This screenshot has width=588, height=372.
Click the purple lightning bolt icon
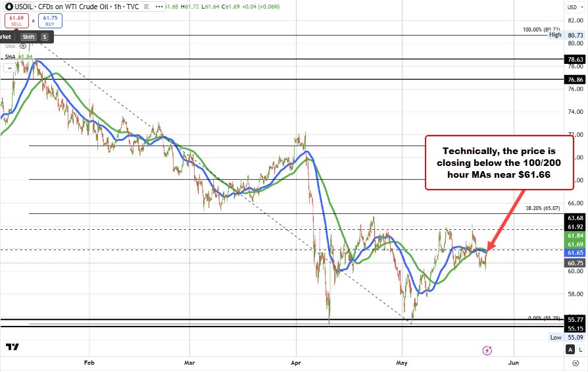point(487,350)
